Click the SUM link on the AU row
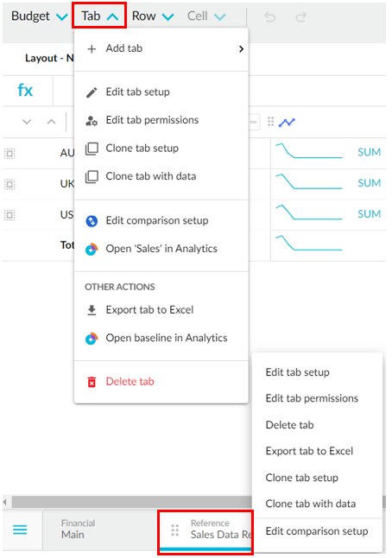The image size is (392, 558). point(369,152)
